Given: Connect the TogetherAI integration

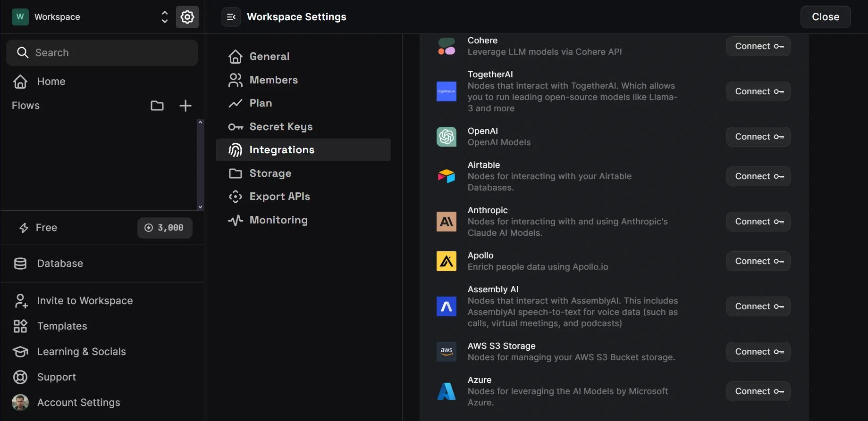Looking at the screenshot, I should [x=758, y=91].
